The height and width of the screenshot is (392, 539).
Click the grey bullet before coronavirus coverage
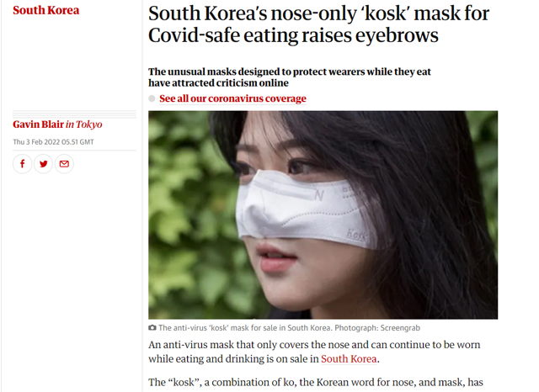click(152, 98)
